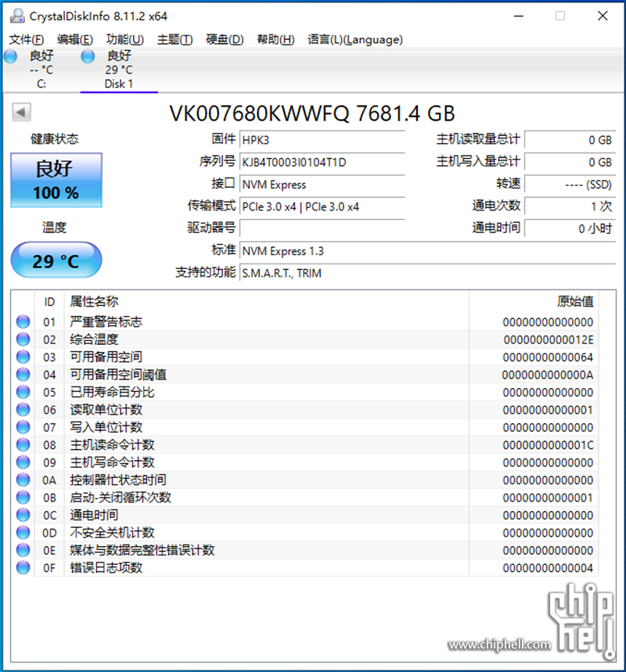This screenshot has height=672, width=626.
Task: Open the 主题(T) menu
Action: [175, 39]
